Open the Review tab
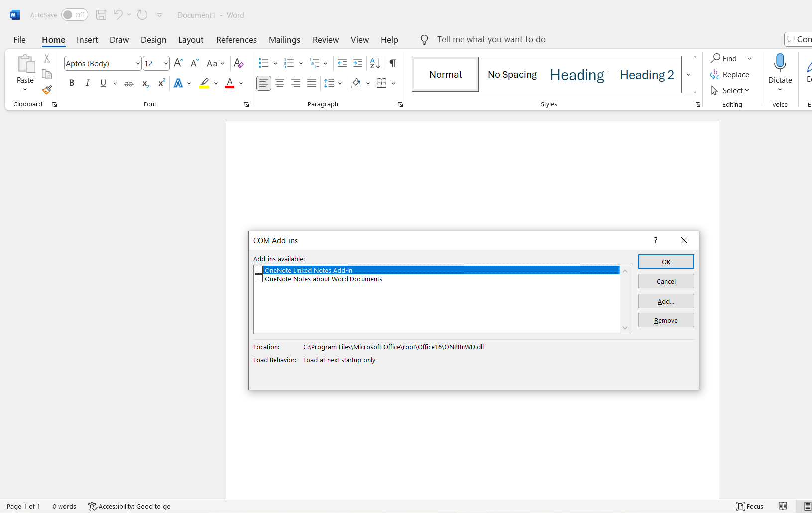Image resolution: width=812 pixels, height=513 pixels. click(326, 40)
